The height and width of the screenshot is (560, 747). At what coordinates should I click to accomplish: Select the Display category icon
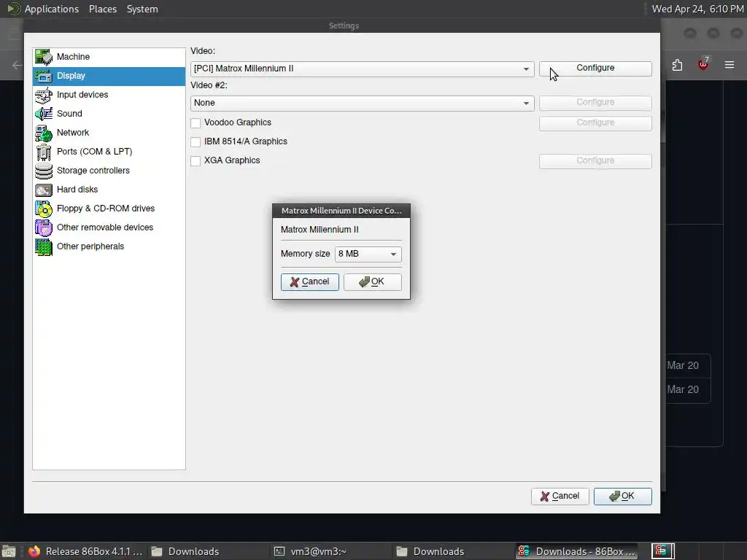[43, 76]
